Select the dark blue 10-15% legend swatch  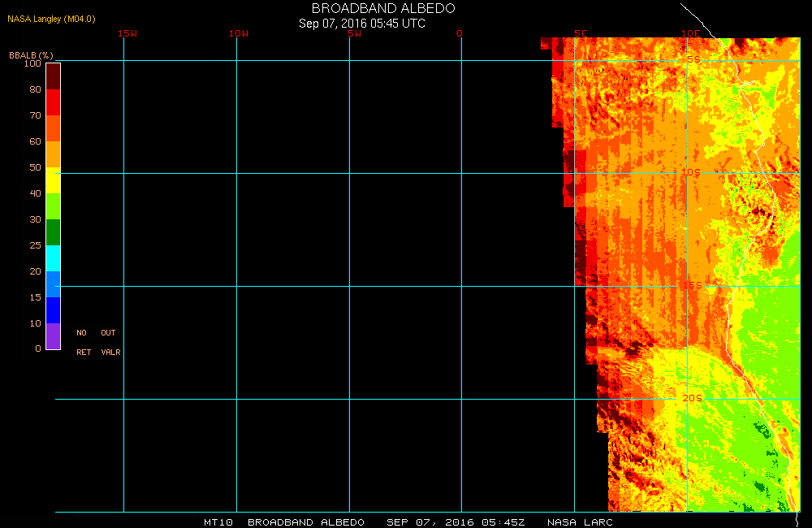click(x=53, y=310)
